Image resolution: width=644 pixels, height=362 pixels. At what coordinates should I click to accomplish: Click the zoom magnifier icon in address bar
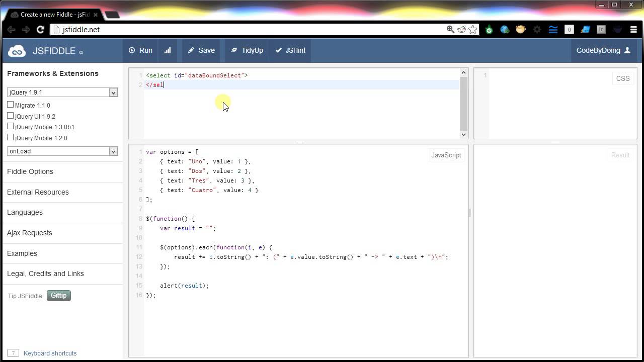click(x=451, y=30)
